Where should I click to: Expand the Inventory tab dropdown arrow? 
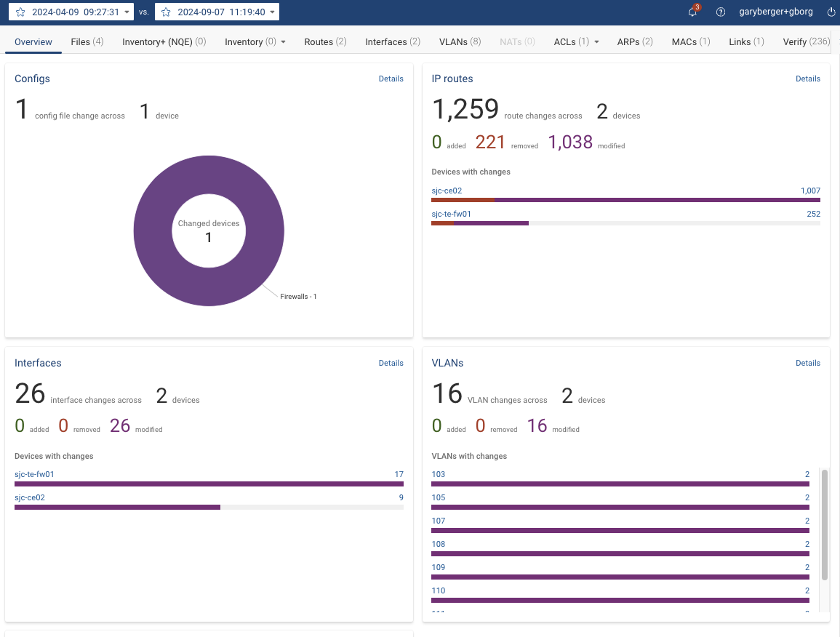283,42
